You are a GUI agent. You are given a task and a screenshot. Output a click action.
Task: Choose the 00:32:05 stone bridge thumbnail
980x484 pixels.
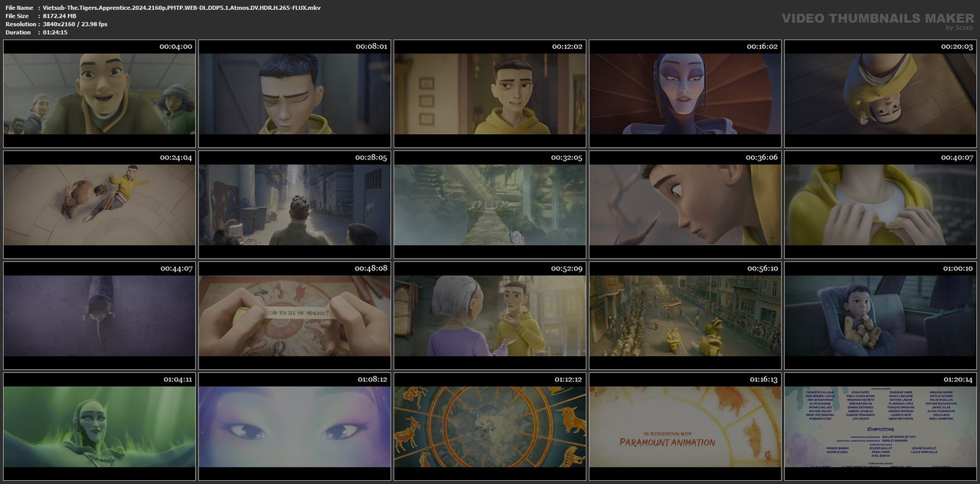point(490,204)
